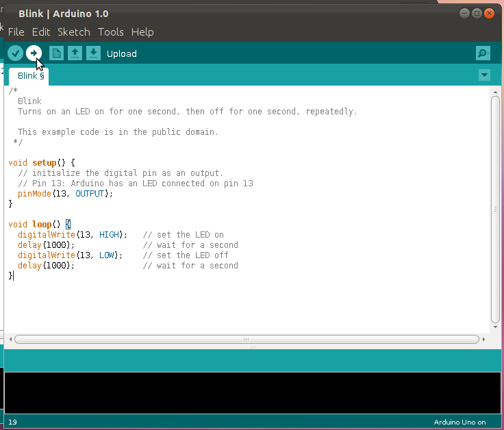
Task: Click the editor scroll left arrow
Action: pos(10,339)
